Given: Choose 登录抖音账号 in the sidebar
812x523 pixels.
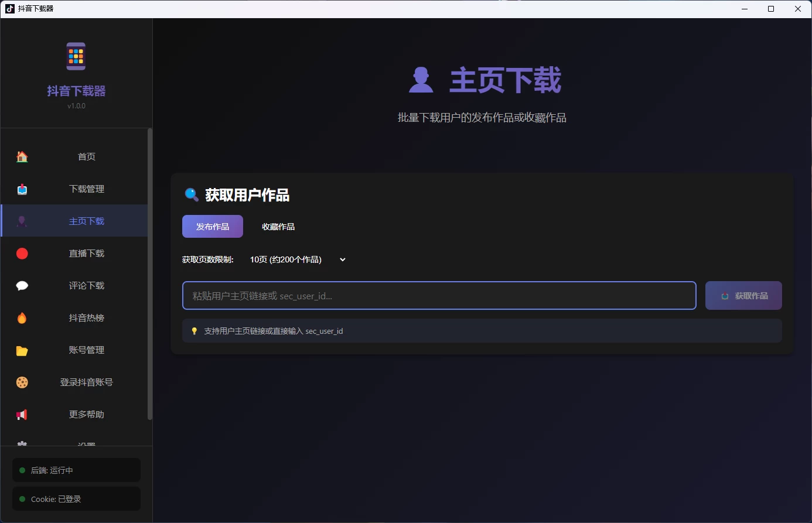Looking at the screenshot, I should coord(74,382).
